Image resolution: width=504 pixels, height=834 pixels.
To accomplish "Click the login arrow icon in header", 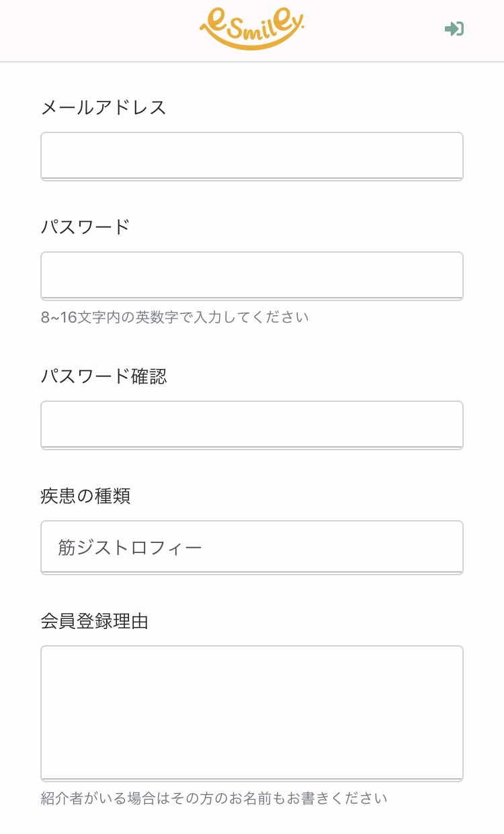I will tap(454, 29).
